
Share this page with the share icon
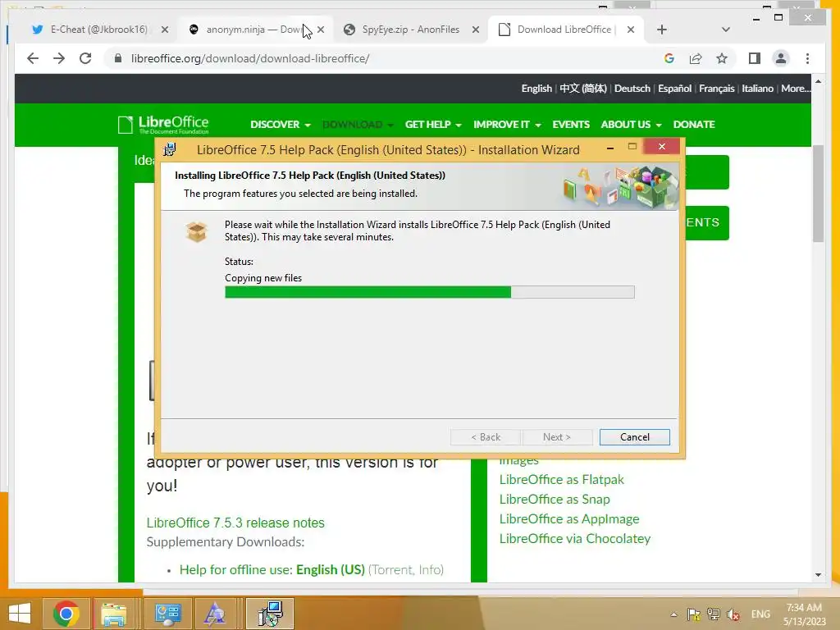pos(696,58)
